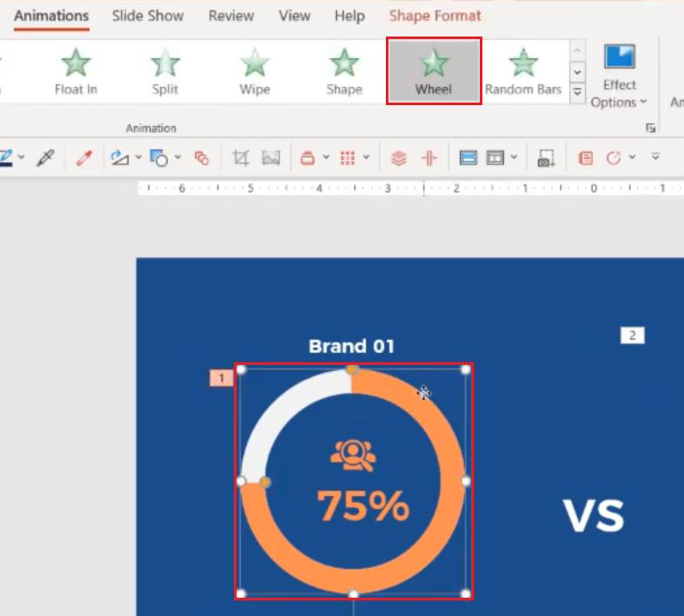Screen dimensions: 684x616
Task: Click the stacked layers icon
Action: coord(399,158)
